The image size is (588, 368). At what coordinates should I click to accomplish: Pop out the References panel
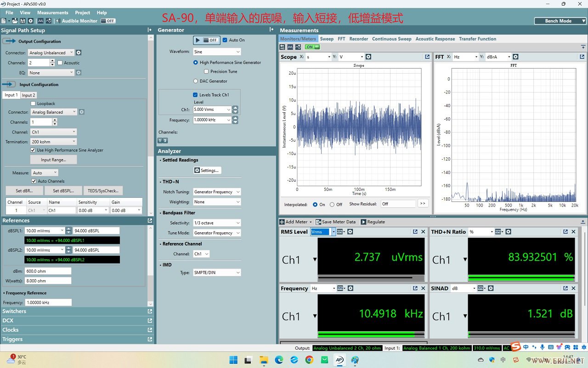click(150, 221)
